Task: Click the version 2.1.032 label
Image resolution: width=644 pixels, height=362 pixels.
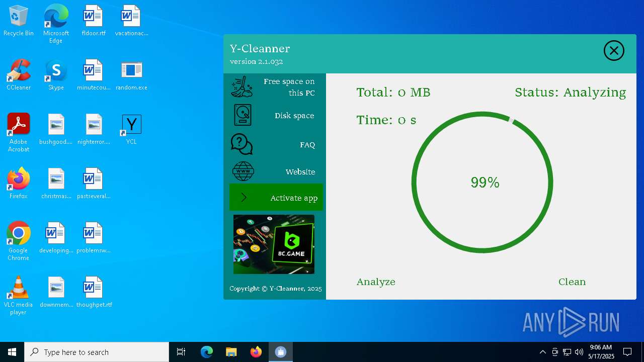Action: tap(257, 62)
